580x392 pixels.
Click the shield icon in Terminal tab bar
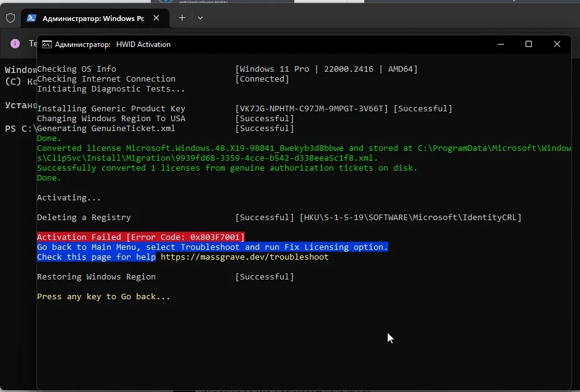pos(11,18)
